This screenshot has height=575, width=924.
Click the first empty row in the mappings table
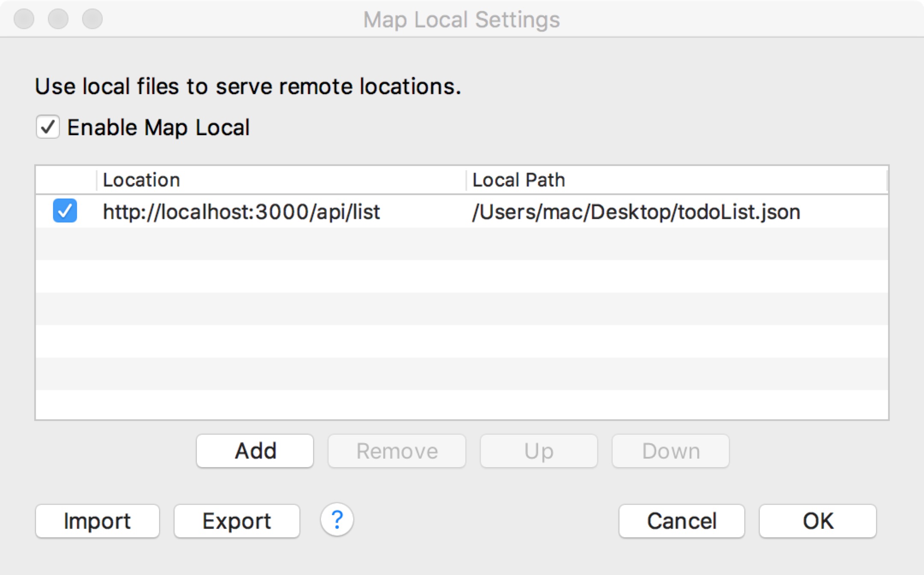click(462, 244)
